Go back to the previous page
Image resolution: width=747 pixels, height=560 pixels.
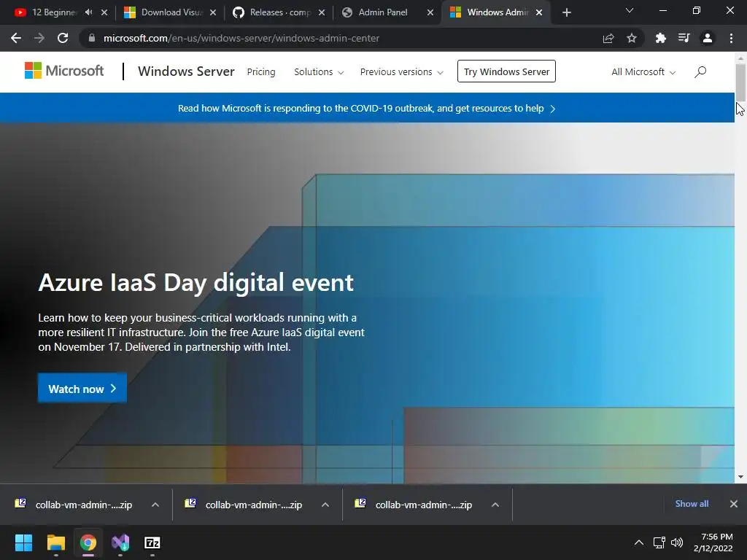pos(16,38)
